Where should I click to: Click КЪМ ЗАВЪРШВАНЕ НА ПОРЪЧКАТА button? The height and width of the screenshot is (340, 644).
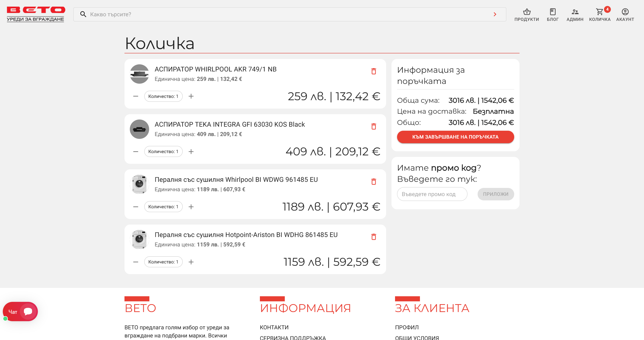455,137
